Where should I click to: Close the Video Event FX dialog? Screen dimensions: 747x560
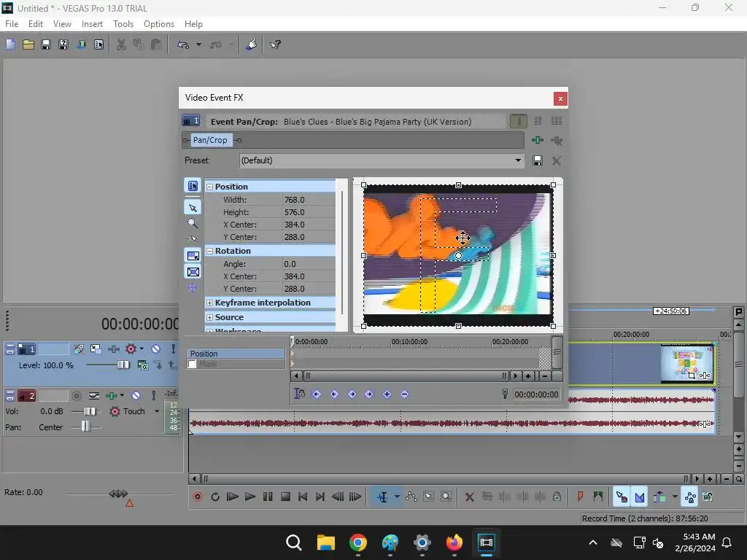click(x=560, y=98)
